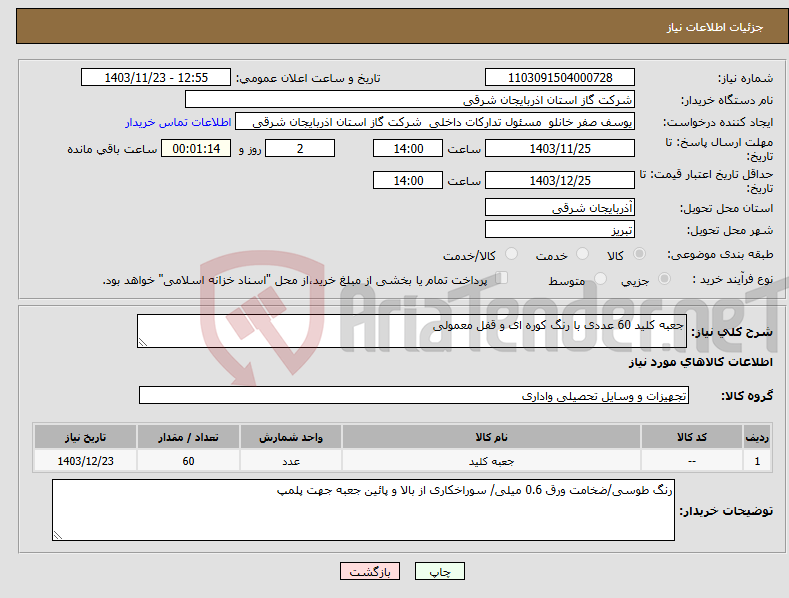789x598 pixels.
Task: Select the کالا/خدمت radio button
Action: [x=511, y=254]
